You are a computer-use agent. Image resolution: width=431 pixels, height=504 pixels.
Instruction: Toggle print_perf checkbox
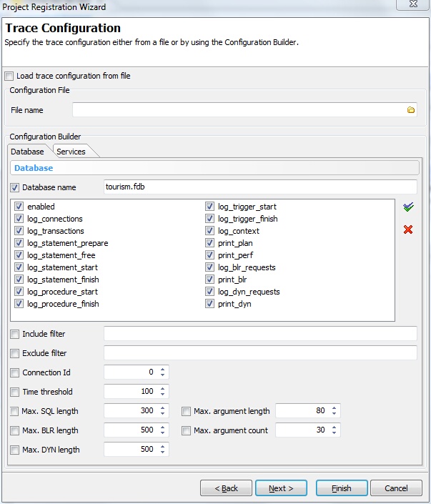coord(209,255)
